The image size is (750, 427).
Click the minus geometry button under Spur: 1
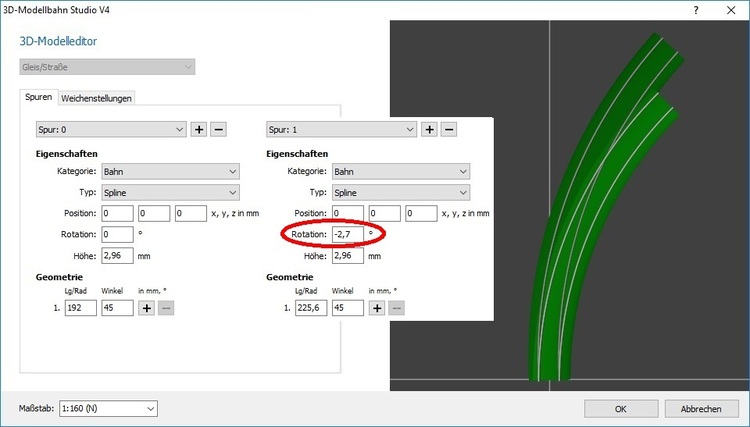(x=396, y=308)
